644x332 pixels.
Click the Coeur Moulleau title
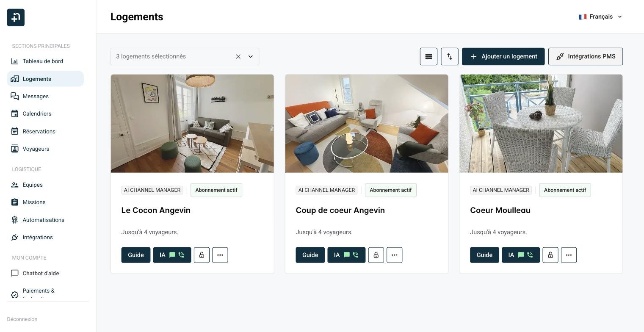pyautogui.click(x=500, y=210)
